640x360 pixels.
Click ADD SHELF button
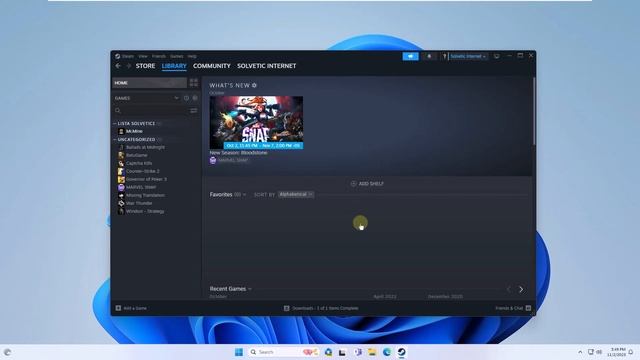click(367, 184)
